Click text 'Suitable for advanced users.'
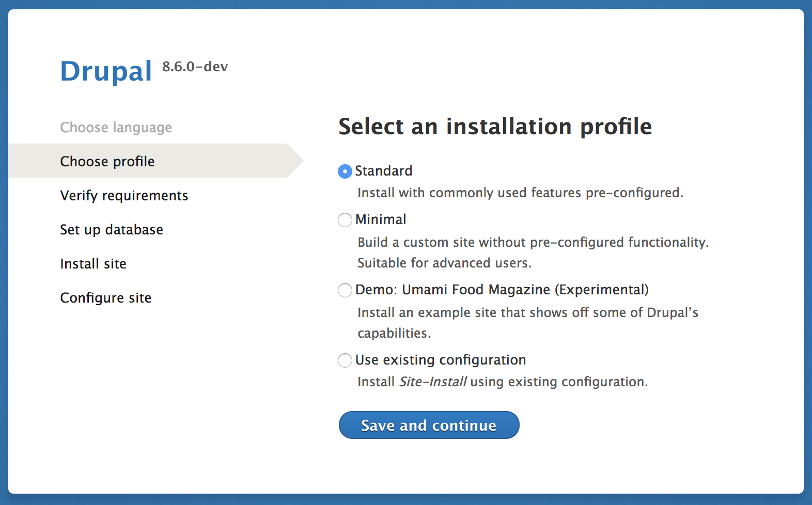Image resolution: width=812 pixels, height=505 pixels. 444,263
